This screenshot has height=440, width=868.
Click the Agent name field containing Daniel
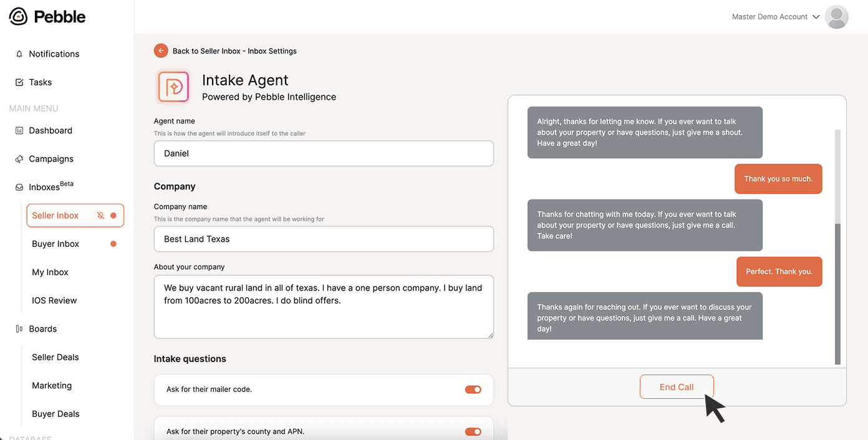[x=324, y=153]
